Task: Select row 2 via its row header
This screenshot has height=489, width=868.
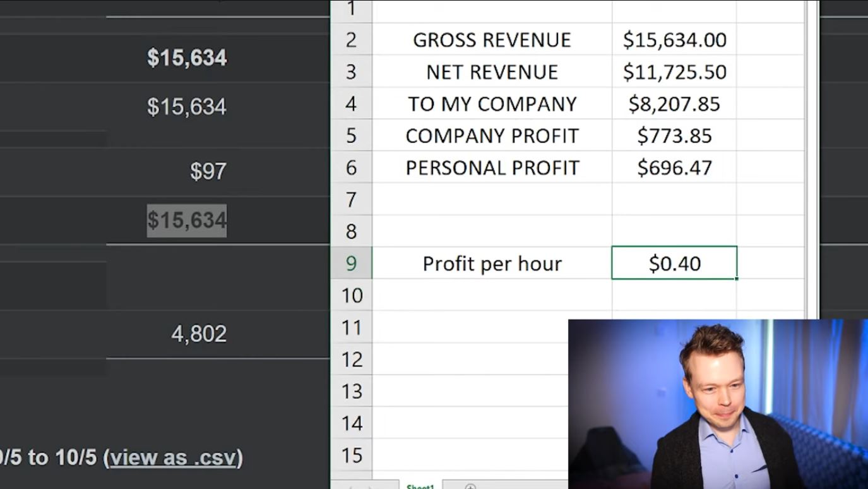Action: tap(351, 40)
